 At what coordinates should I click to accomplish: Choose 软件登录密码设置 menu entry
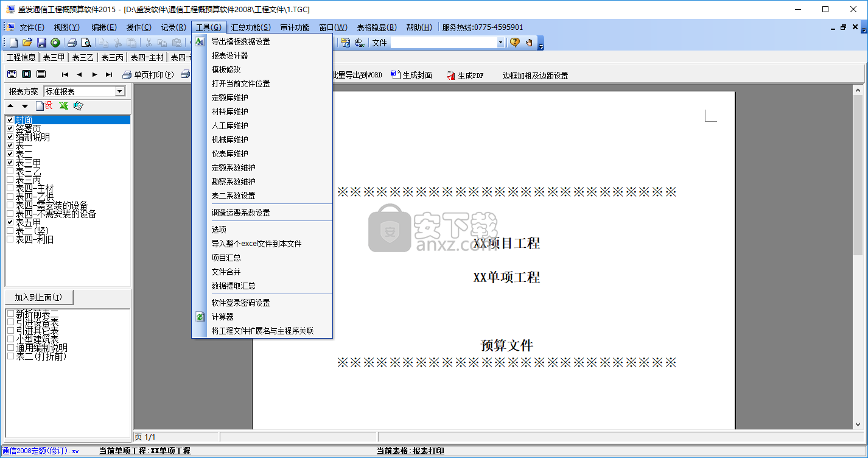tap(240, 303)
